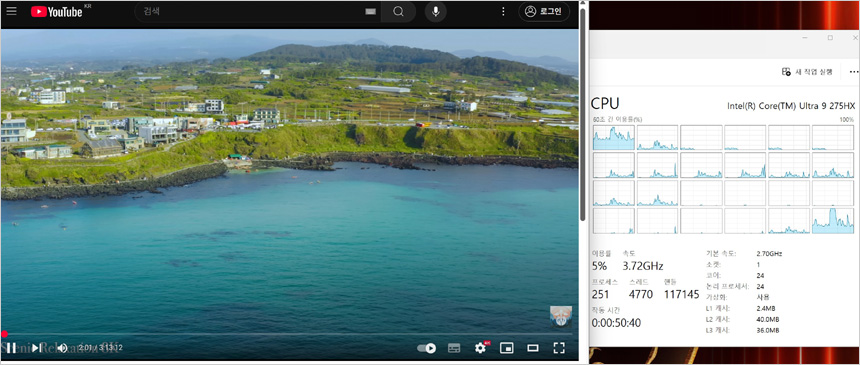Open Task Manager's three-dot more options

click(x=853, y=71)
